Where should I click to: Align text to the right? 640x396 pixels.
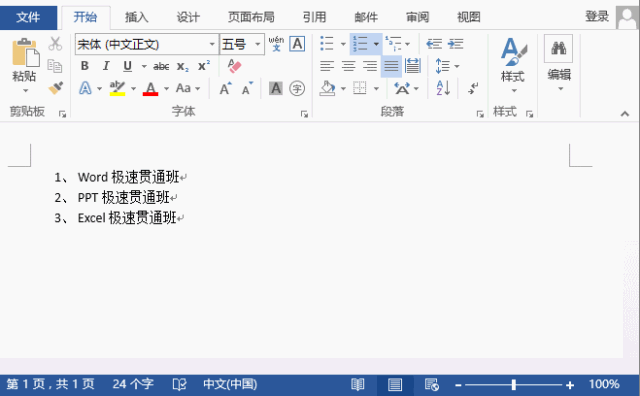(x=370, y=66)
